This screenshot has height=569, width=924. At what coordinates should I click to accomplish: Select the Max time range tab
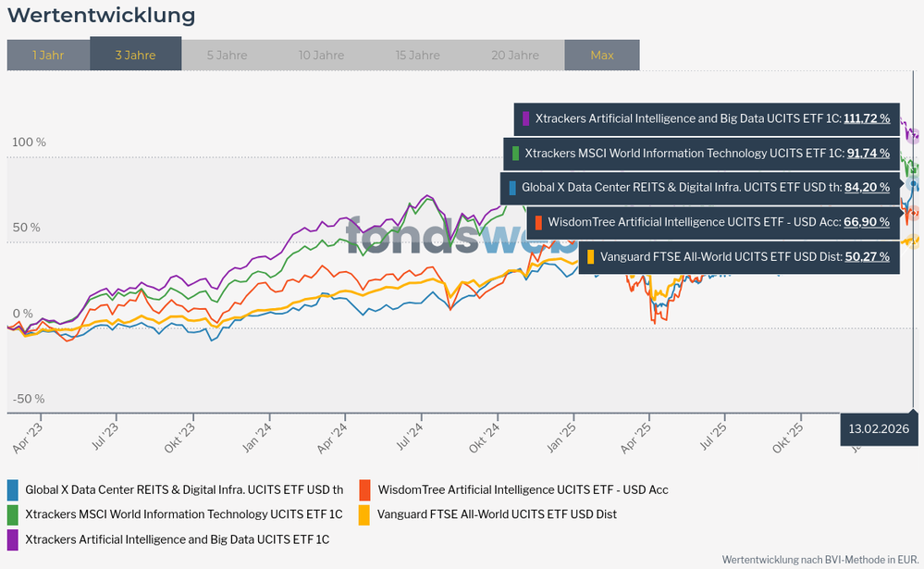[x=601, y=55]
